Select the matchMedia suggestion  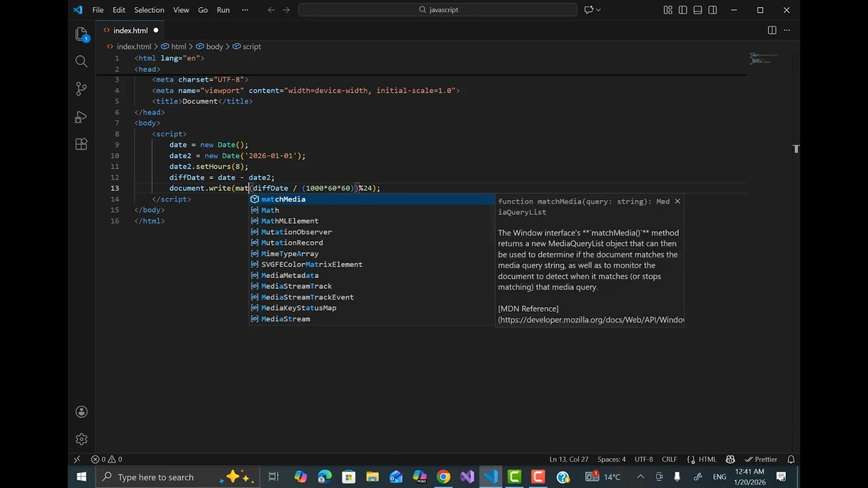coord(372,199)
